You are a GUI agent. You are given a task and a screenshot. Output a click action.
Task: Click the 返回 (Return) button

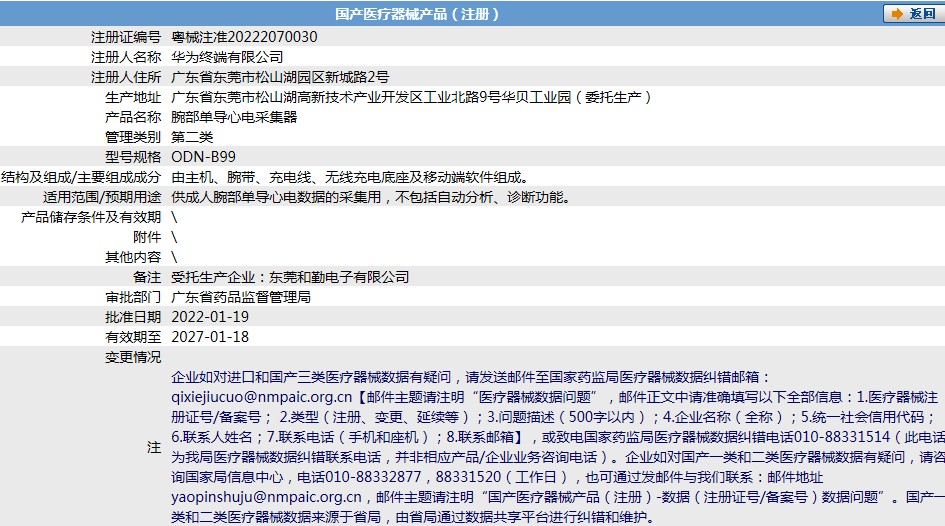point(914,13)
